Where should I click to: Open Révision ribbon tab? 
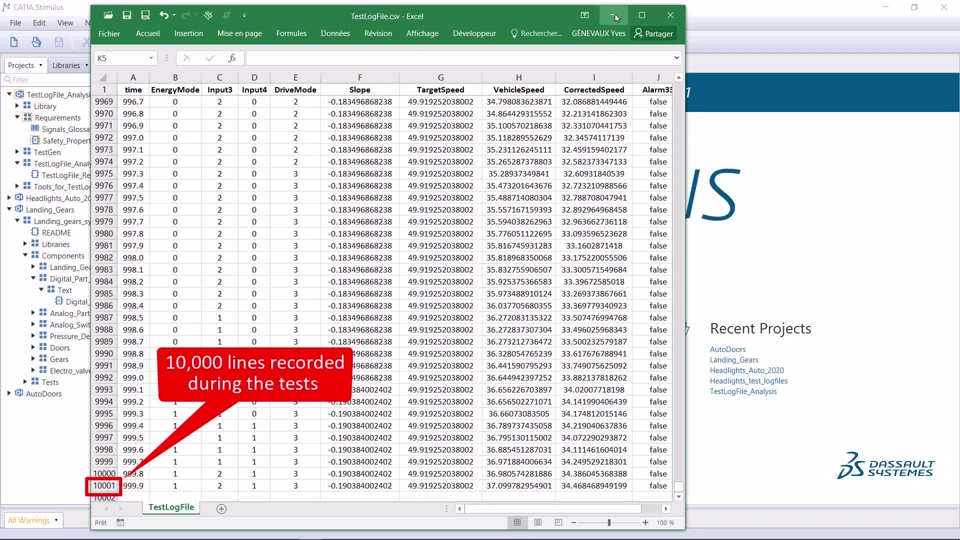click(x=378, y=34)
